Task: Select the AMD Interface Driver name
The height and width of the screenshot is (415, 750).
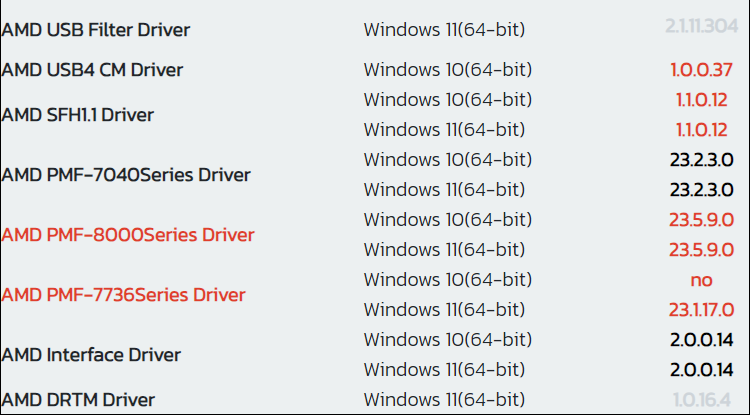Action: pos(91,355)
